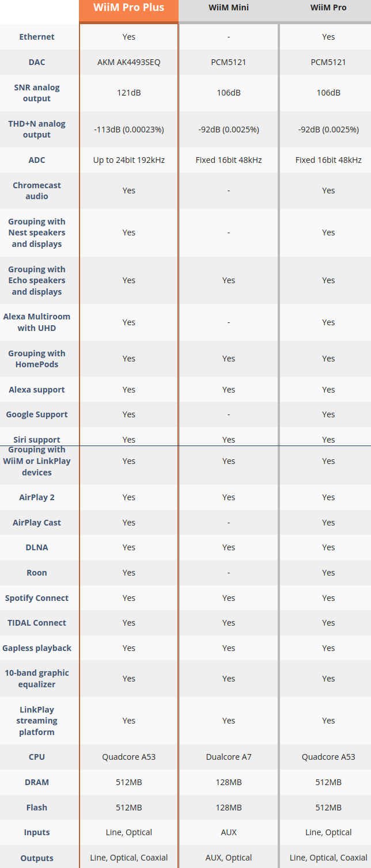This screenshot has width=371, height=868.
Task: Click the Ethernet row label
Action: click(37, 37)
